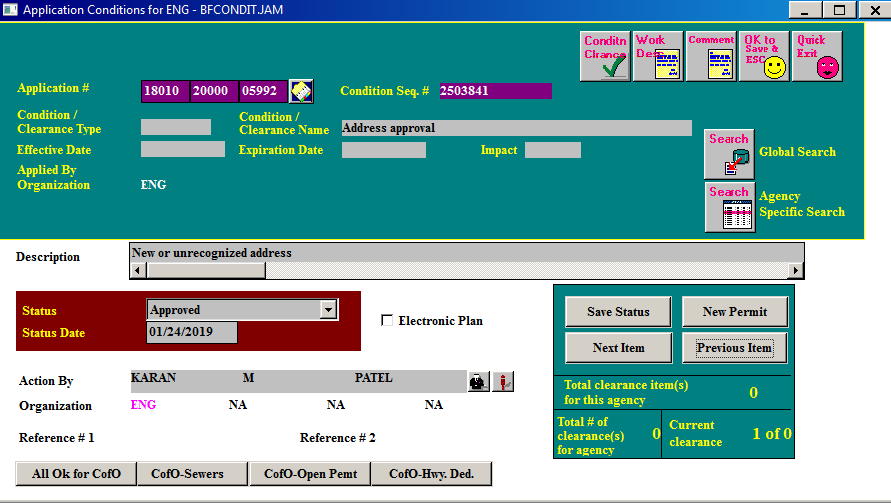891x503 pixels.
Task: Click the Condition / Clearance Type field
Action: click(176, 127)
